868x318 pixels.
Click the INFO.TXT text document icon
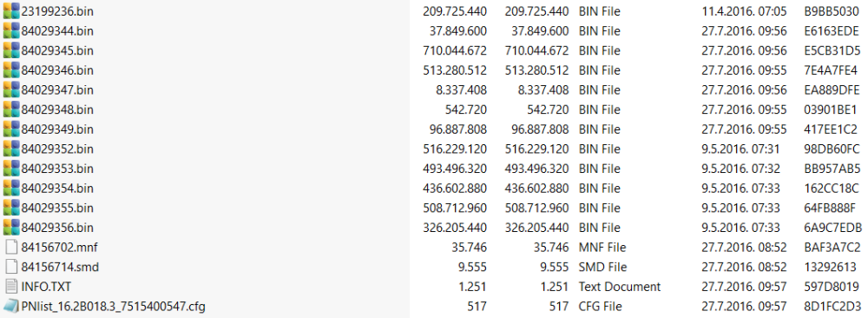pyautogui.click(x=11, y=287)
